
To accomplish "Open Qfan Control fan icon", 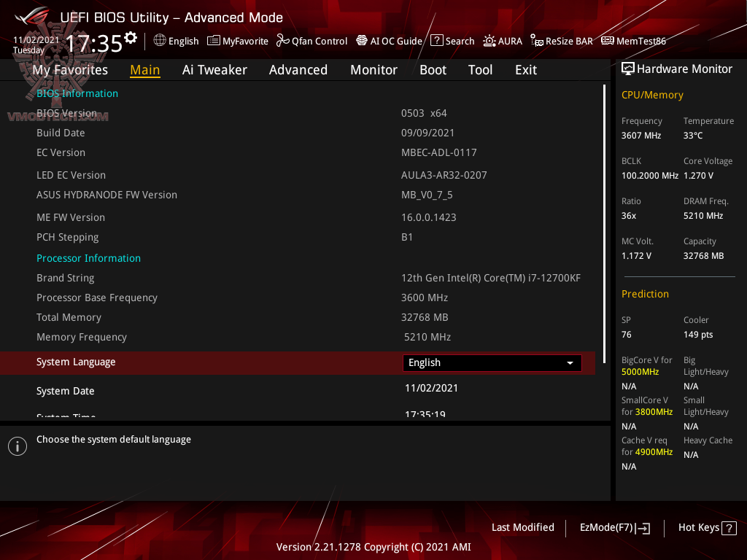I will (x=282, y=41).
